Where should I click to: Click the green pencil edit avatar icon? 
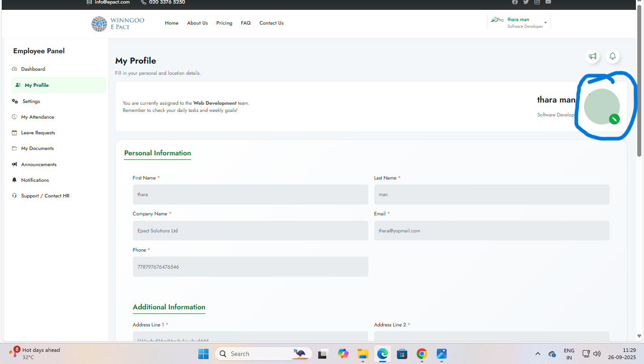coord(614,119)
